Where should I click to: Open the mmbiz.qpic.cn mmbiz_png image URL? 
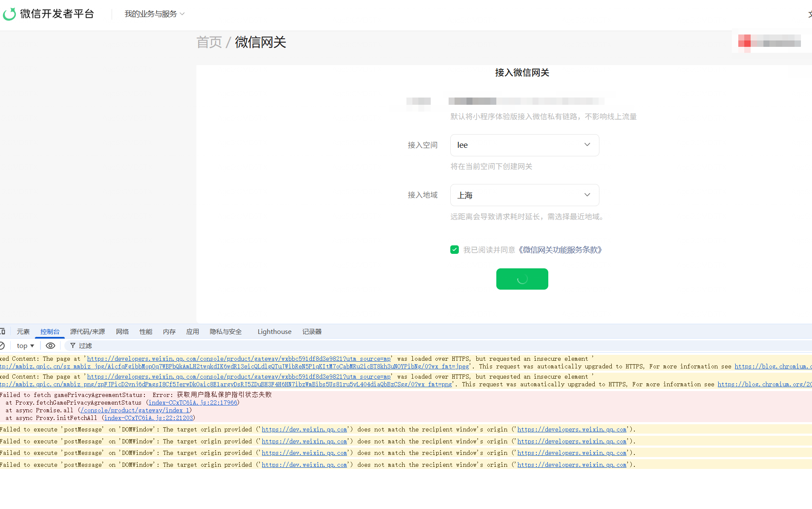pos(226,384)
